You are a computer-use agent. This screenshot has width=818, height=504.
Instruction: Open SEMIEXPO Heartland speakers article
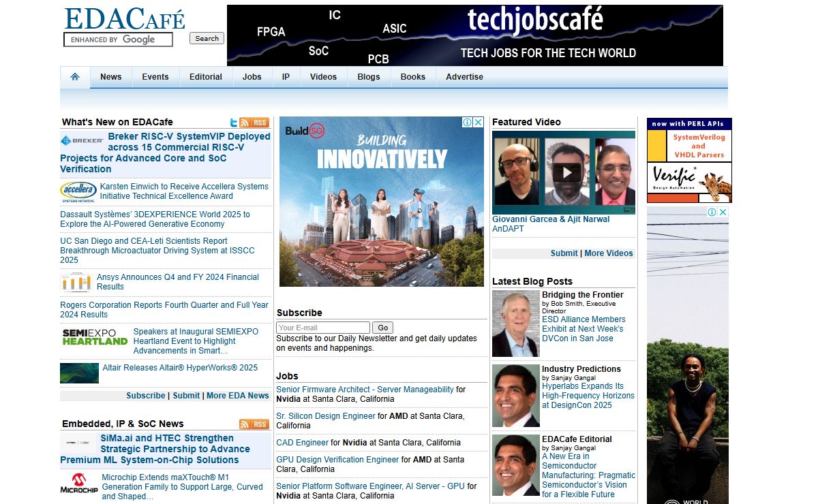[196, 341]
